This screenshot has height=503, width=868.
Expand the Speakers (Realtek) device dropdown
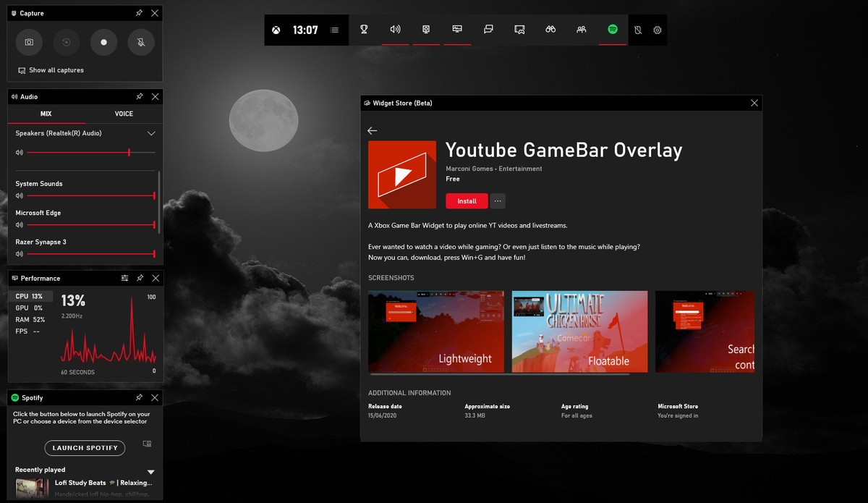click(x=151, y=134)
